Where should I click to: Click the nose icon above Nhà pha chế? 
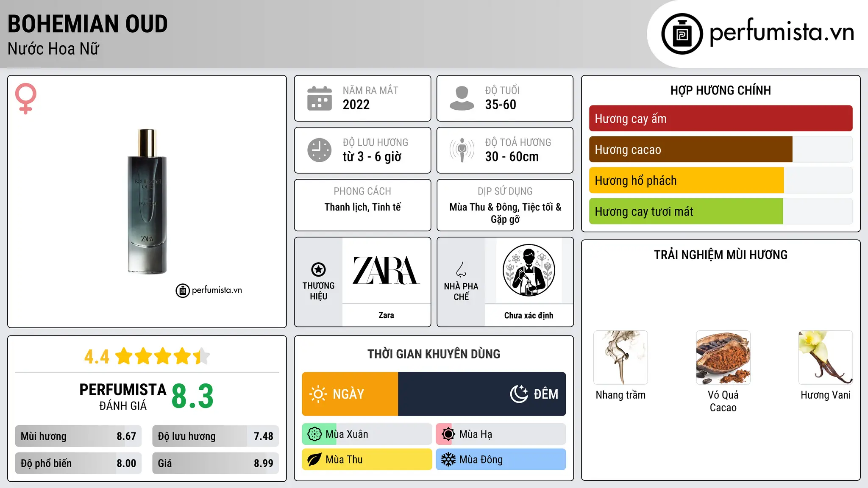[461, 269]
